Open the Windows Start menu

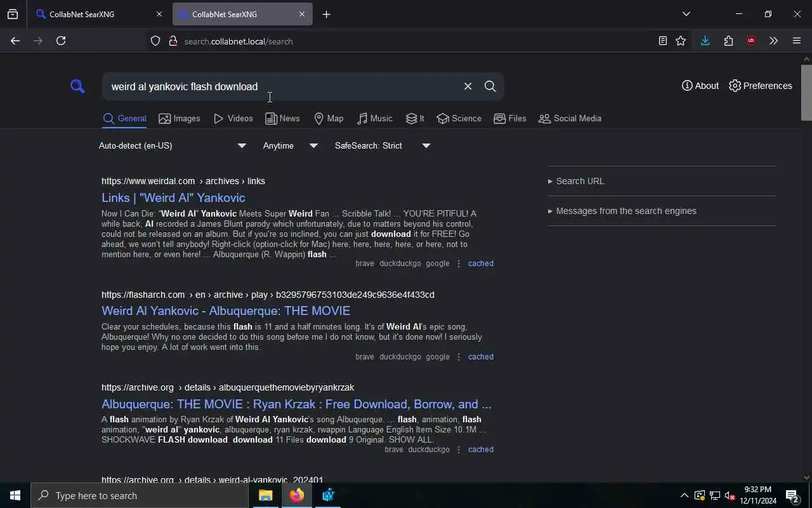[15, 495]
